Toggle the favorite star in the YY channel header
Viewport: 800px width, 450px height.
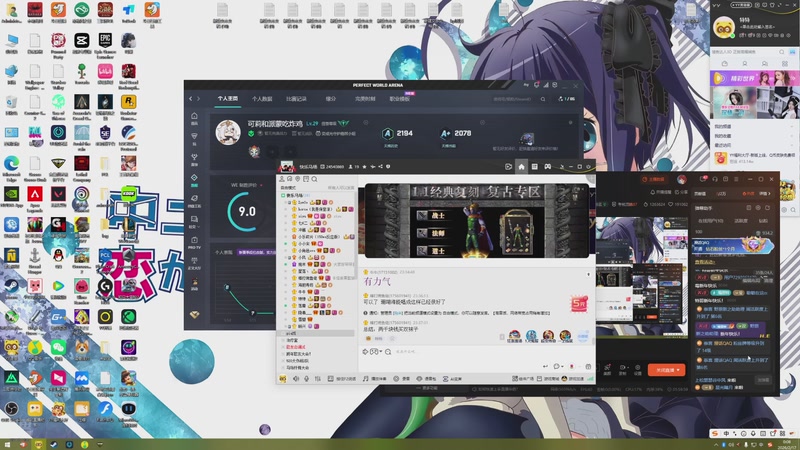[x=364, y=167]
